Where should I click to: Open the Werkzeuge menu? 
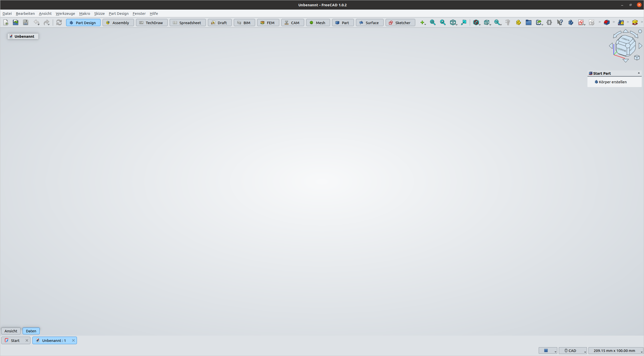coord(65,14)
